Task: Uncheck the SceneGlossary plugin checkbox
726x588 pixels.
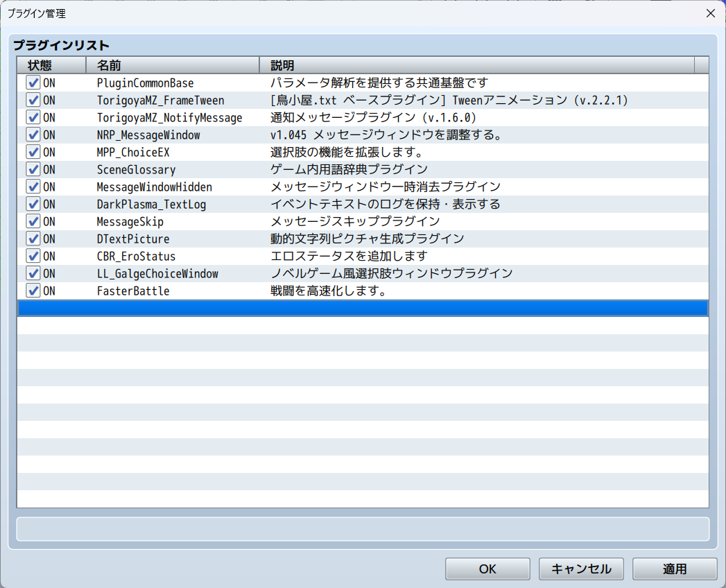Action: [x=33, y=169]
